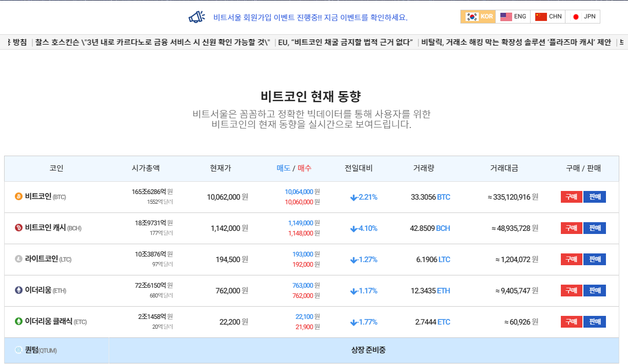The height and width of the screenshot is (364, 628).
Task: Open the 찰스 호스킨슨 카르다노 news headline
Action: pos(153,42)
